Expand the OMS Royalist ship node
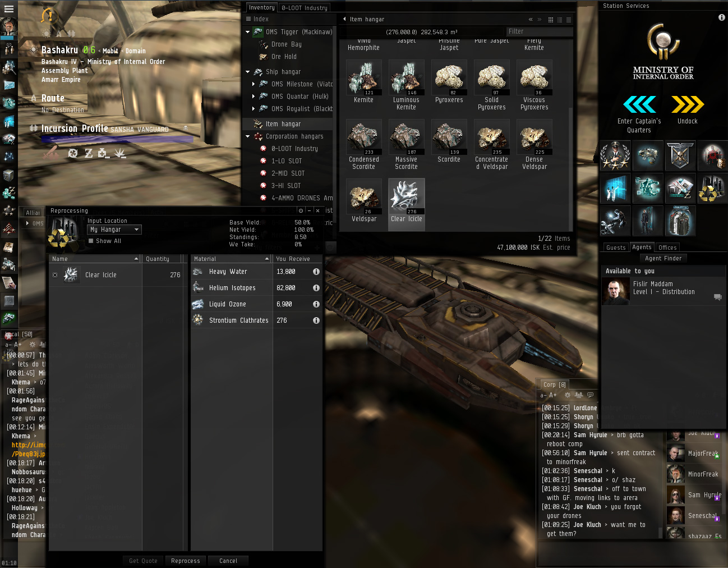 (x=254, y=109)
